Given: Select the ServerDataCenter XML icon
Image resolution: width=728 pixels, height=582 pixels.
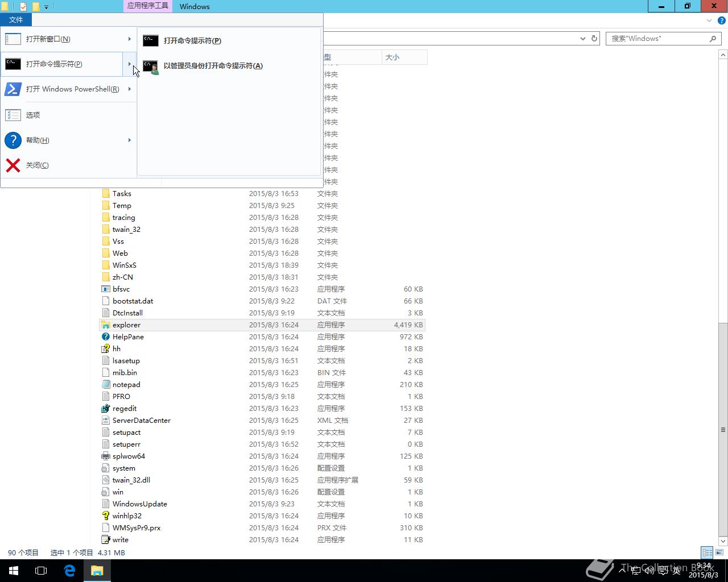Looking at the screenshot, I should click(106, 421).
